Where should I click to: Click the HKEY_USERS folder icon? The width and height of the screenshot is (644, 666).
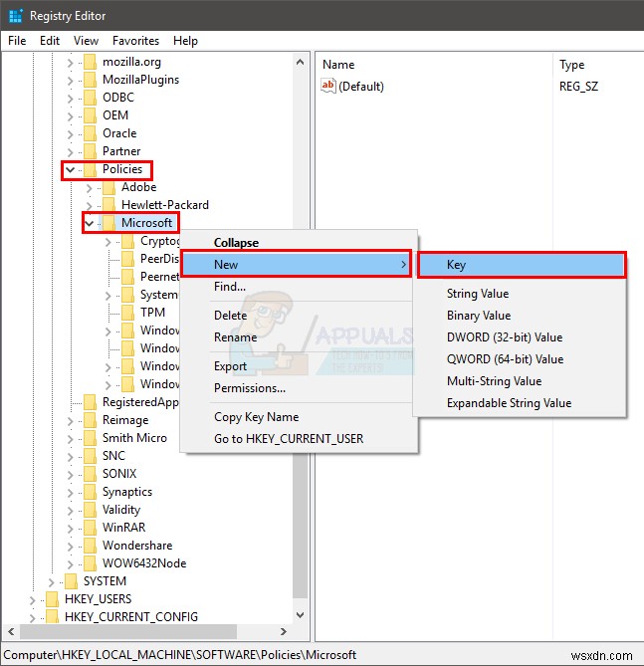pos(52,599)
